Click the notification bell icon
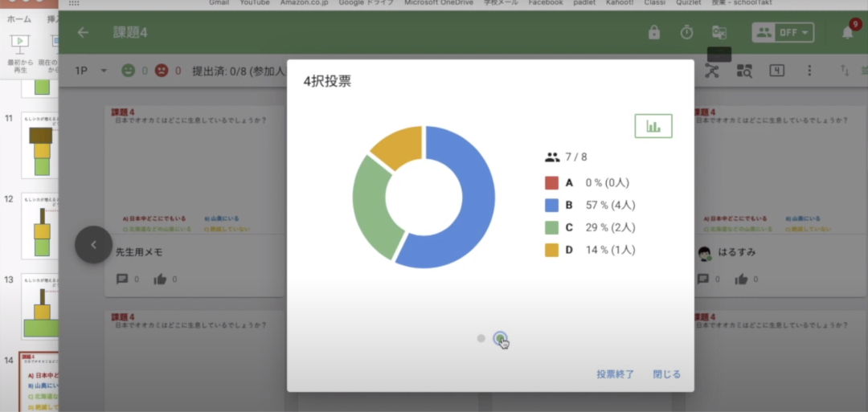This screenshot has height=412, width=868. point(847,33)
